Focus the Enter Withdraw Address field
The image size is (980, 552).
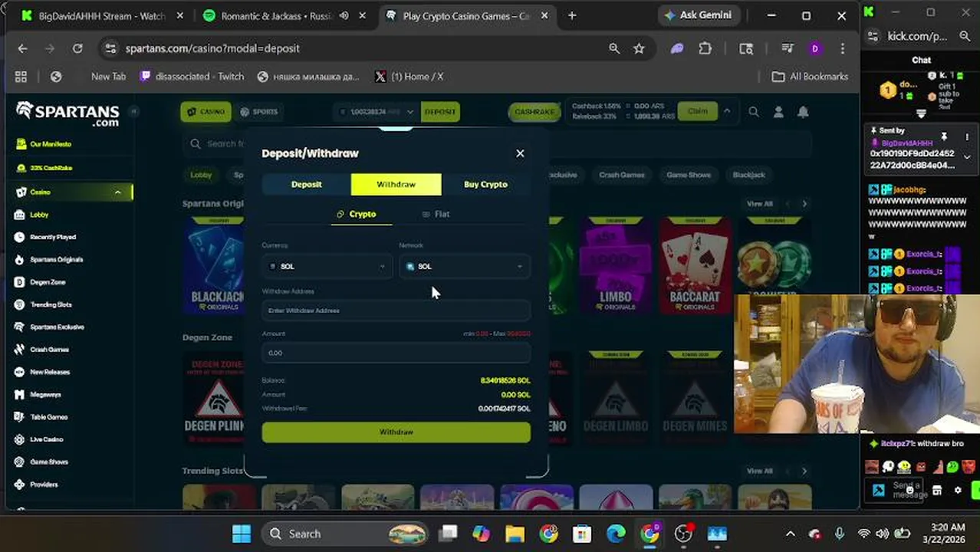coord(396,310)
